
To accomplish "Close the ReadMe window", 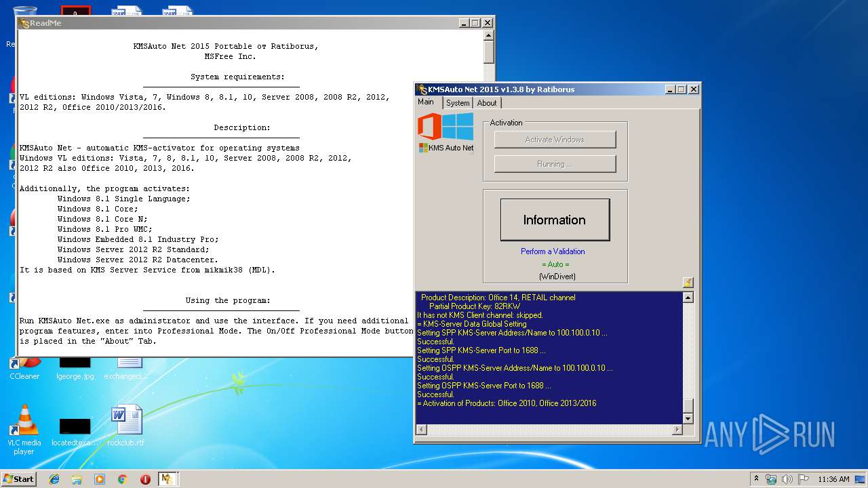I will point(487,23).
